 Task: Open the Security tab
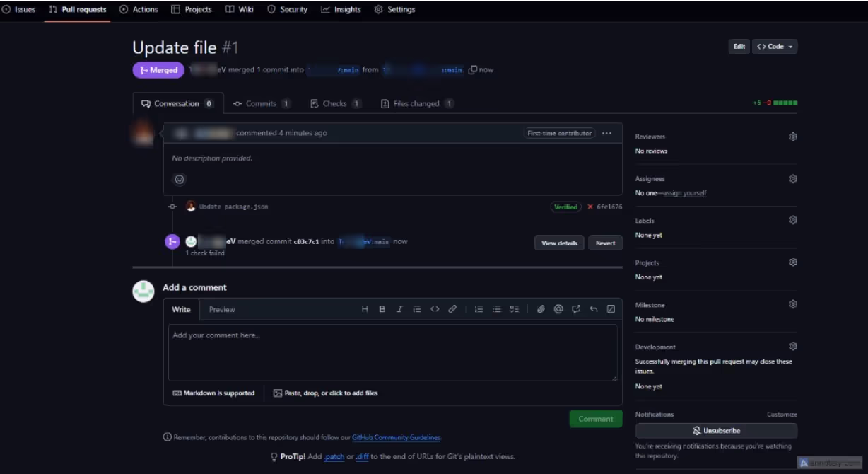tap(288, 9)
